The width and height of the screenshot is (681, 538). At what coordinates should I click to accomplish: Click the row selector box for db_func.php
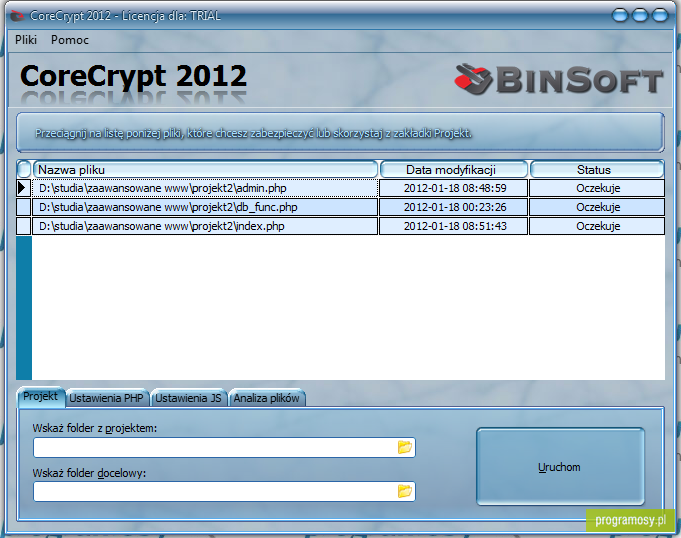23,207
